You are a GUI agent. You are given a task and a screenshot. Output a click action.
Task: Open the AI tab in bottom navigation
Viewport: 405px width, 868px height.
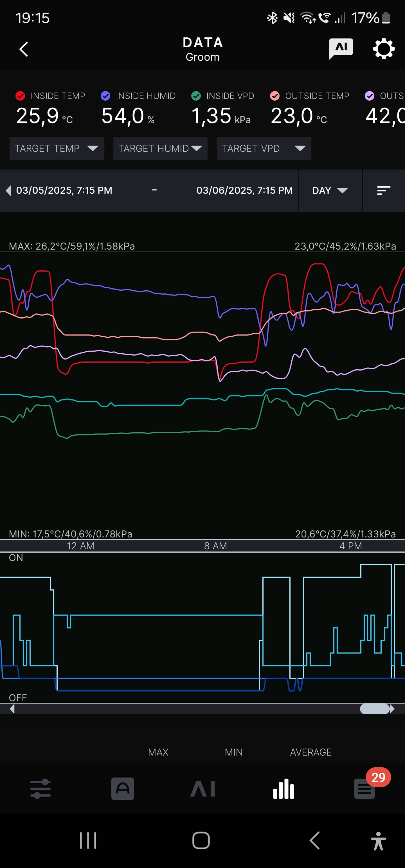pyautogui.click(x=203, y=789)
